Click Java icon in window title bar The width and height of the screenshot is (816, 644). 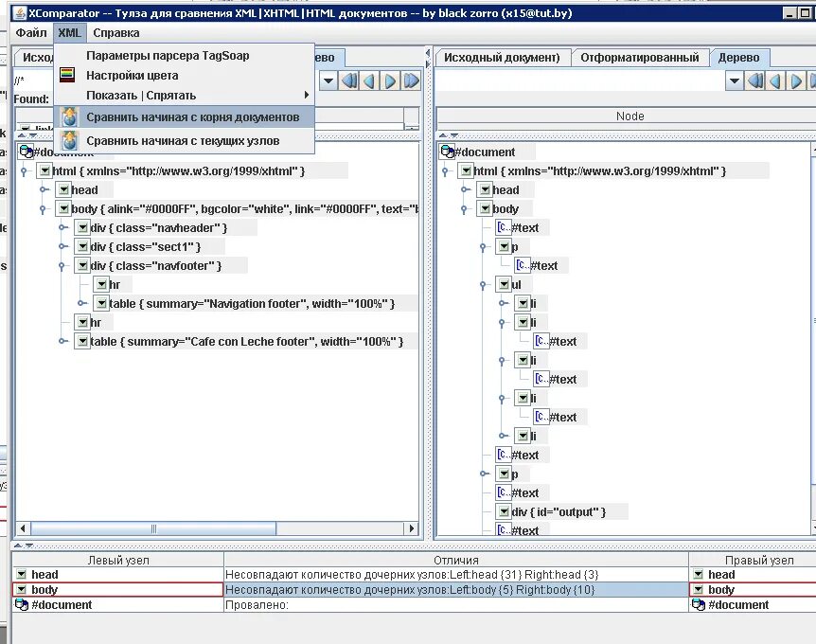point(20,13)
